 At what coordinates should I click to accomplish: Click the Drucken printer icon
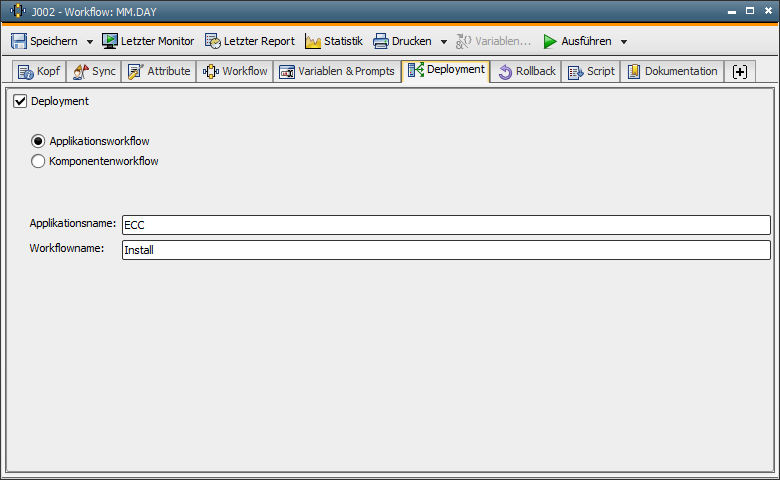[381, 41]
